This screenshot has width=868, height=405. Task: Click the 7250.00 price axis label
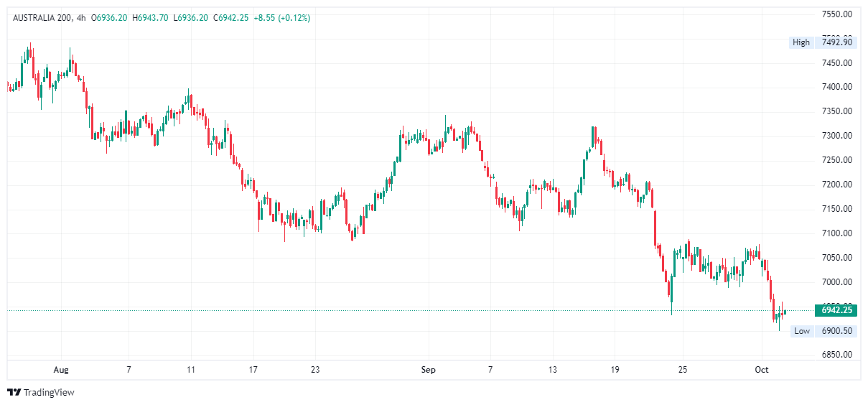pyautogui.click(x=836, y=160)
